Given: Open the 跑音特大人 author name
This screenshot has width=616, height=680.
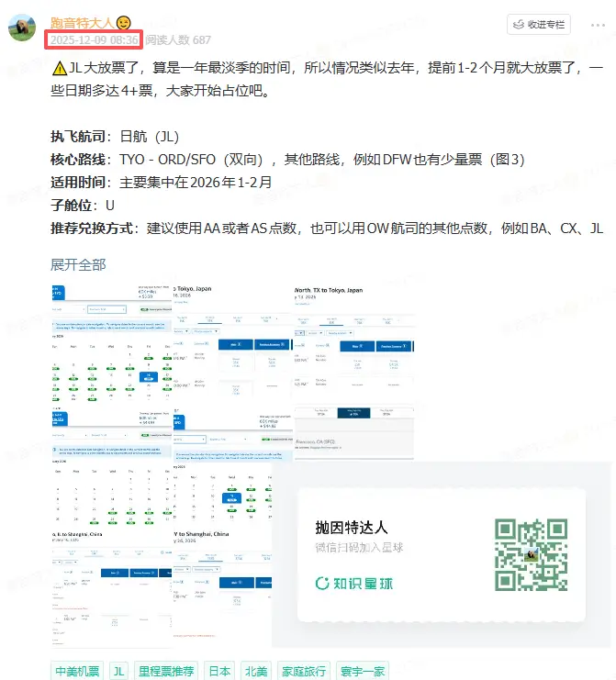Looking at the screenshot, I should (82, 23).
